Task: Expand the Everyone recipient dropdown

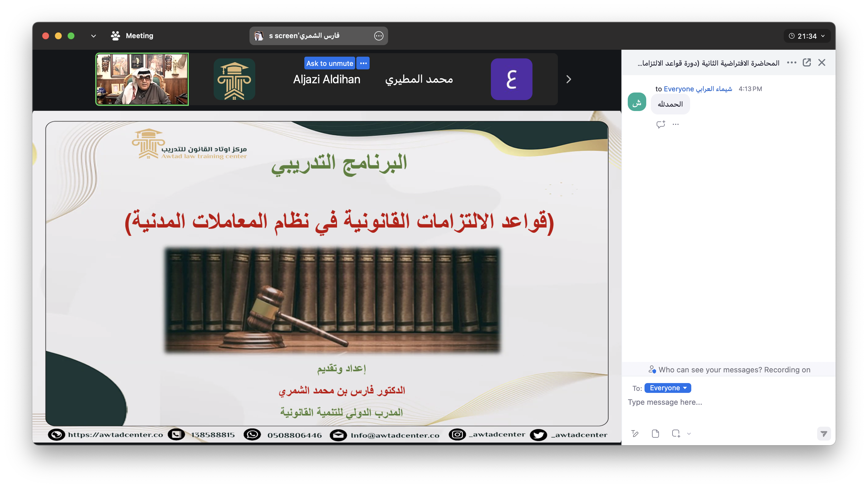Action: [x=668, y=388]
